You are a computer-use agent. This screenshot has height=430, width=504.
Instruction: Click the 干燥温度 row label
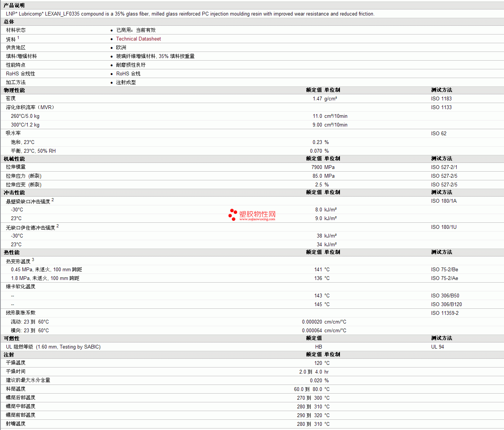click(16, 363)
